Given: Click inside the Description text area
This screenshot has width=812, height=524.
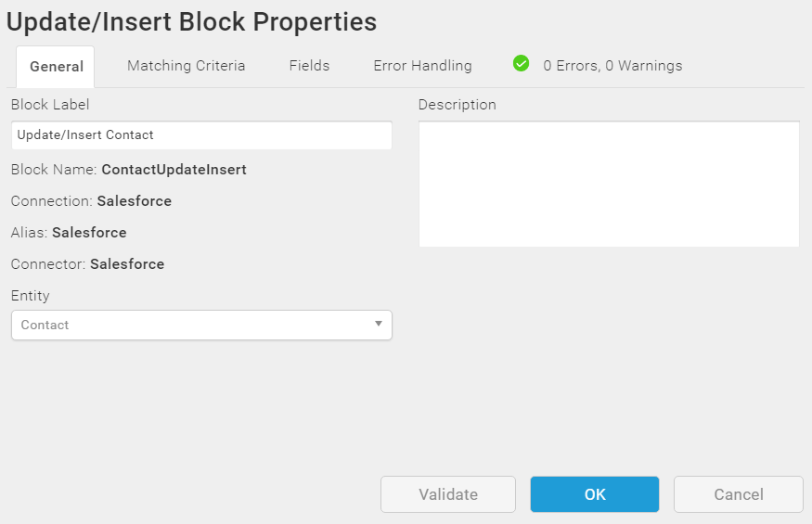Looking at the screenshot, I should pos(609,184).
